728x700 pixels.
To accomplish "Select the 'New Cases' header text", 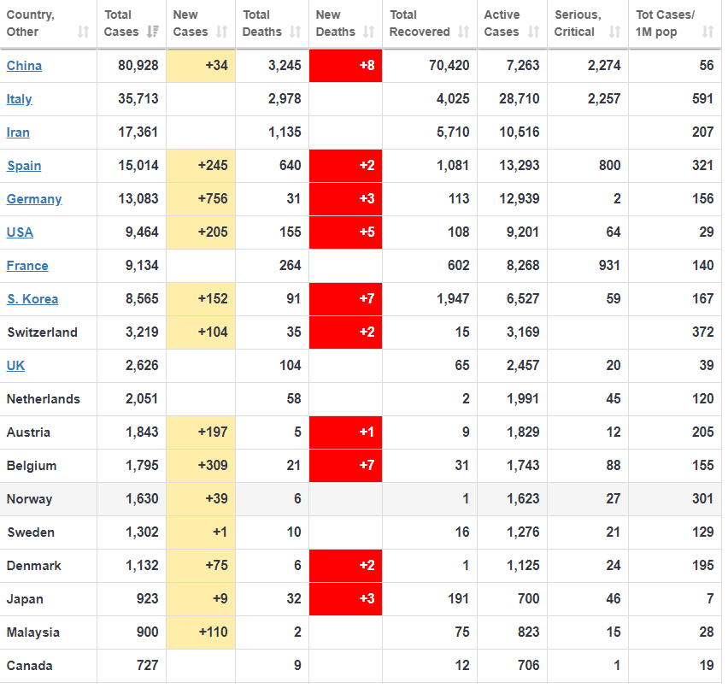I will point(191,23).
